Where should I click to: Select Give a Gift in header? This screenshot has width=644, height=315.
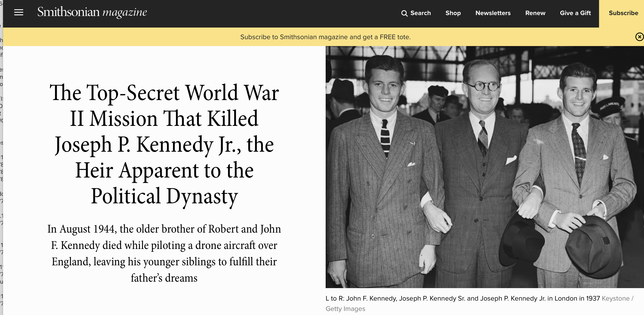click(x=575, y=13)
